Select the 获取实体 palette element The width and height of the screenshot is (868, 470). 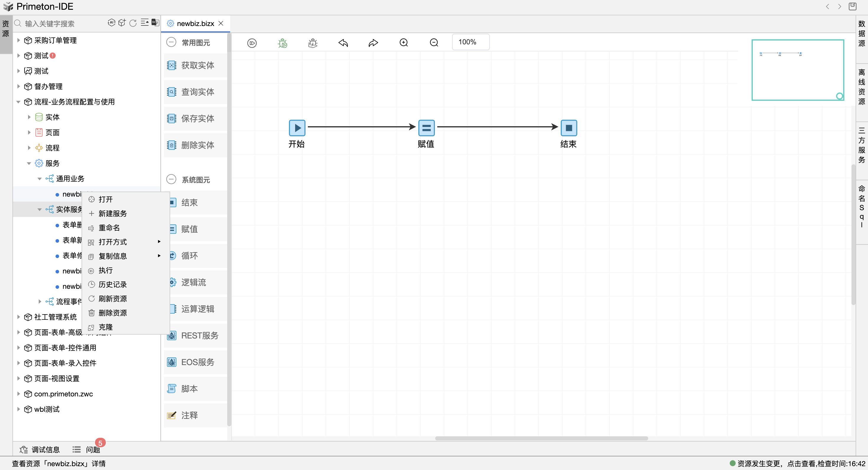pos(196,65)
